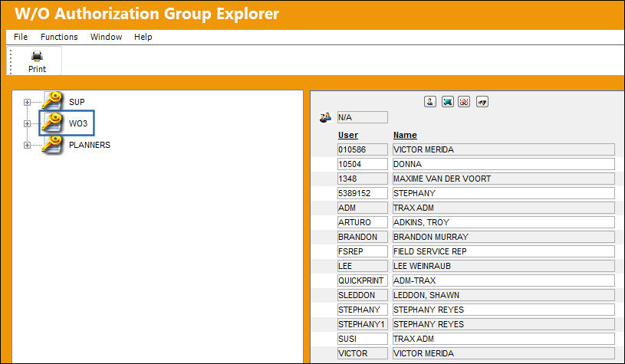Select user 1348 cell

pyautogui.click(x=362, y=179)
